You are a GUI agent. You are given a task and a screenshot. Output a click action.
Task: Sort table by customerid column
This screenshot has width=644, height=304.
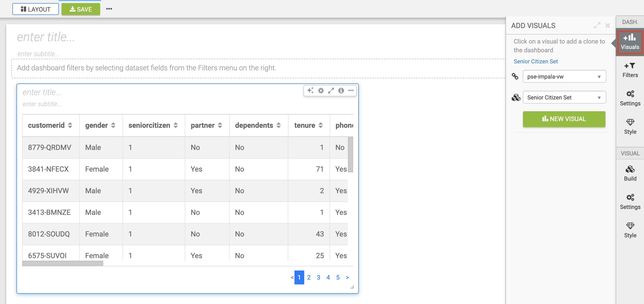pos(70,125)
